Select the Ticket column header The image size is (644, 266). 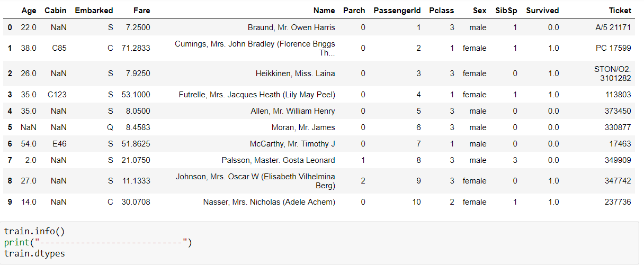pyautogui.click(x=620, y=11)
